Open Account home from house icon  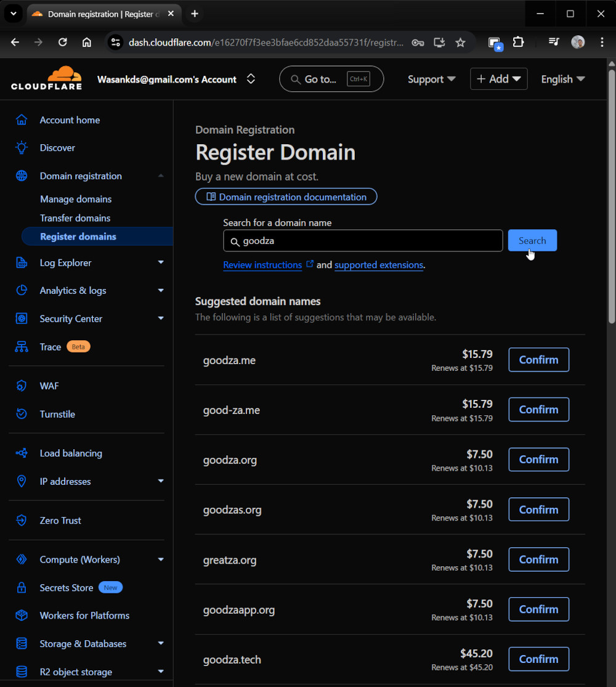pos(22,120)
